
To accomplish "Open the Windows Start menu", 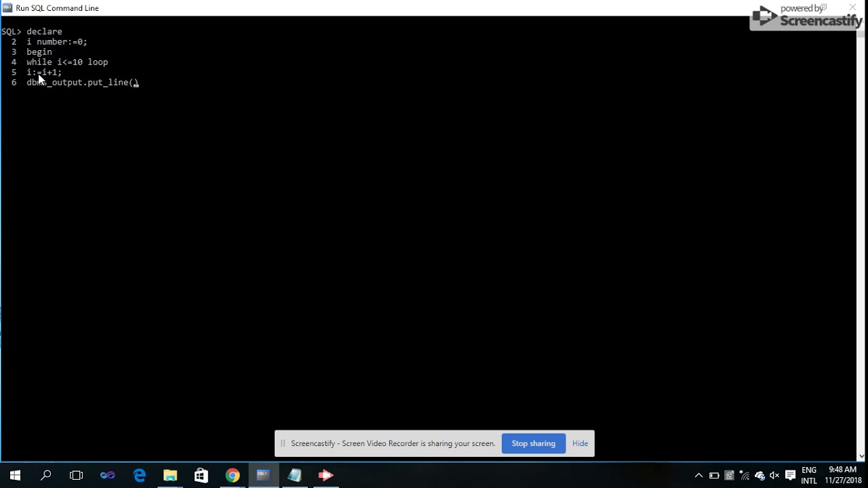I will pos(15,475).
